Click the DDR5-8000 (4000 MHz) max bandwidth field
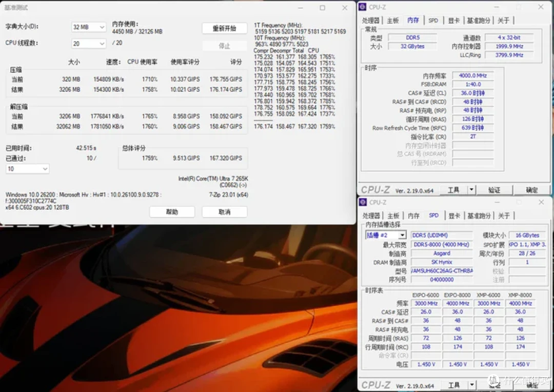This screenshot has height=392, width=554. tap(442, 245)
